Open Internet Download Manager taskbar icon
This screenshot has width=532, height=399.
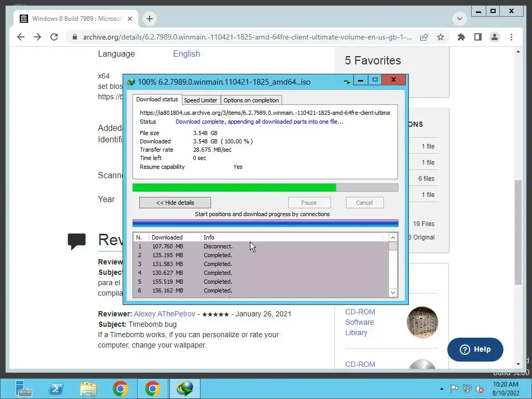(184, 389)
